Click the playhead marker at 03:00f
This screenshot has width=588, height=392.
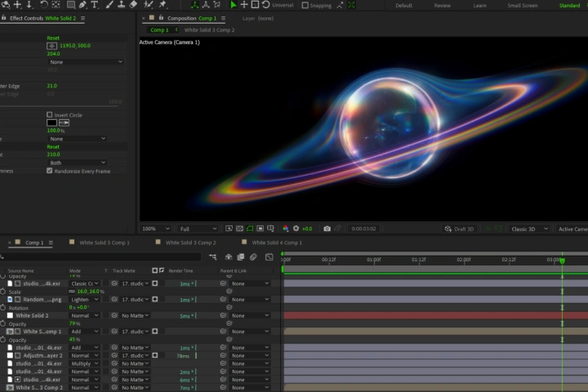(x=562, y=261)
